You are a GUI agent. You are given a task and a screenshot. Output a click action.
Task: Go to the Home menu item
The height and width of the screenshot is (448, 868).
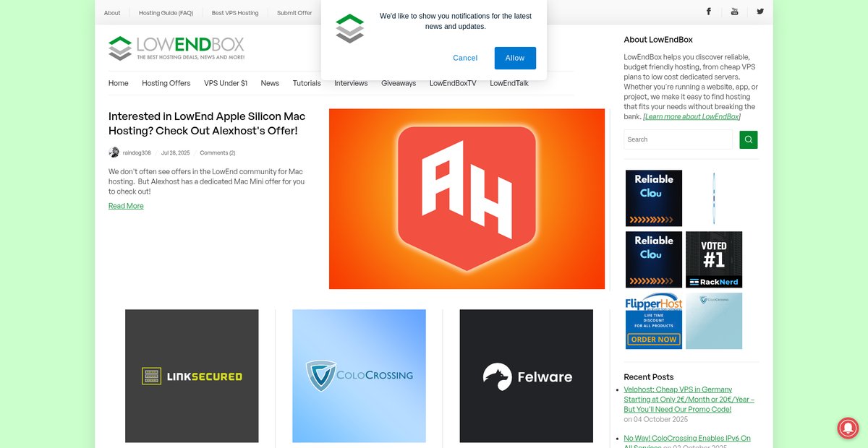point(119,83)
